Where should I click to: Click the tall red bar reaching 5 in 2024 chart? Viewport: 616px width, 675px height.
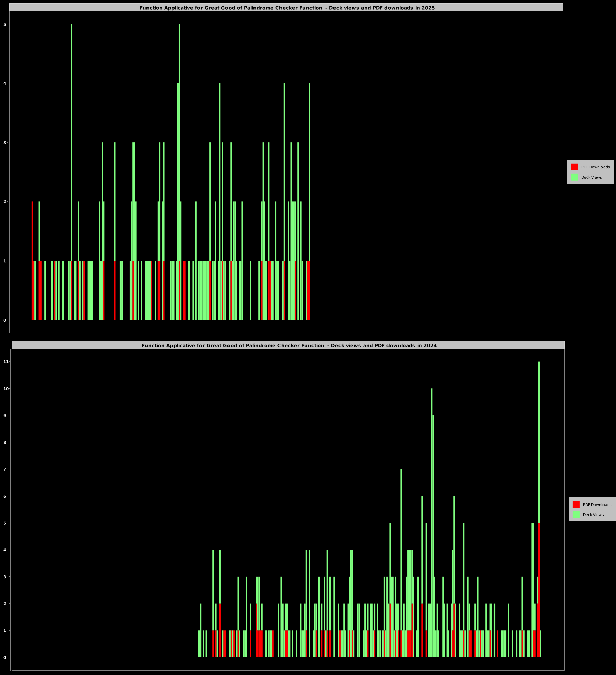[x=539, y=591]
